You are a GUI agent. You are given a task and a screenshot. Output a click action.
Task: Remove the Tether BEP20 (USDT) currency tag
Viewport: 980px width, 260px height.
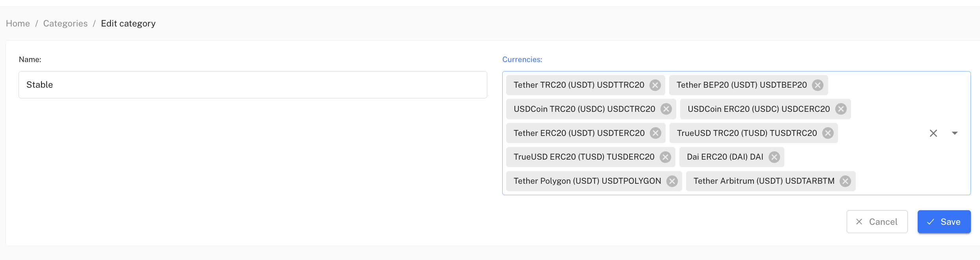(818, 85)
